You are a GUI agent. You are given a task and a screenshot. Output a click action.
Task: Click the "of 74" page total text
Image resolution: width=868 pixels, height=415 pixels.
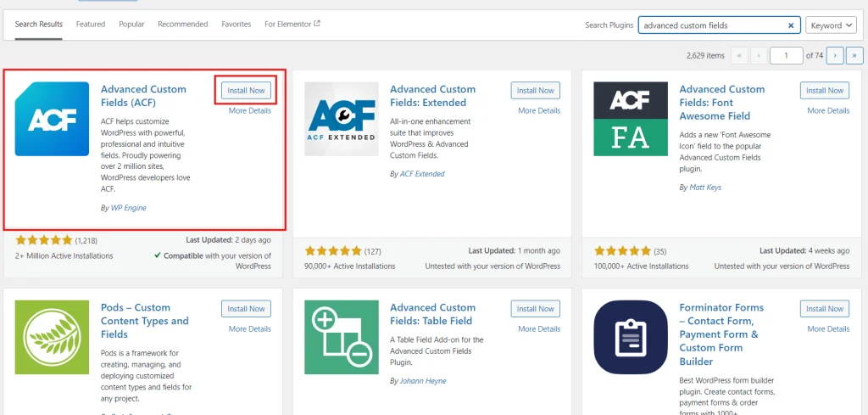coord(815,55)
